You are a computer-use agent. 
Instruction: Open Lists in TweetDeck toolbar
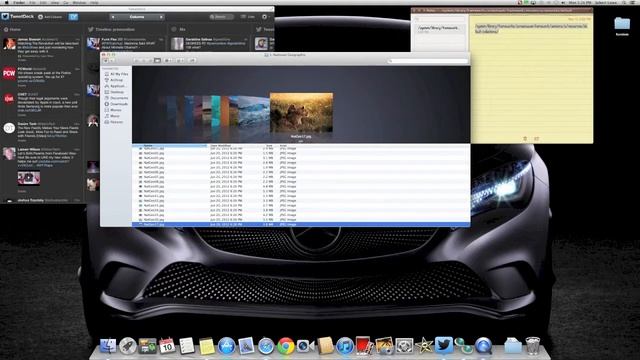click(x=248, y=17)
